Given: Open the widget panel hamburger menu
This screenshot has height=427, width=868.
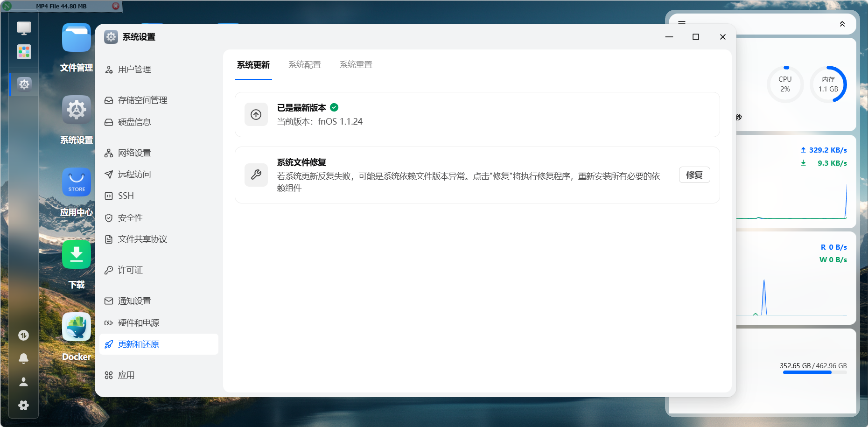Looking at the screenshot, I should click(681, 22).
